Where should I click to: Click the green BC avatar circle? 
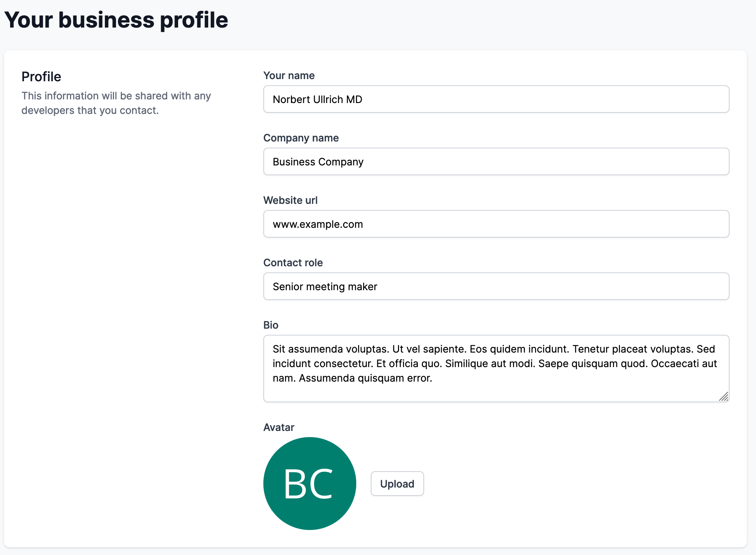coord(309,483)
